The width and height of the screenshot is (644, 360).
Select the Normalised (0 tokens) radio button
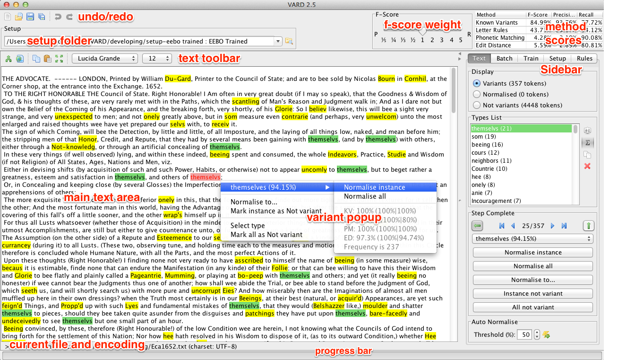pos(477,94)
